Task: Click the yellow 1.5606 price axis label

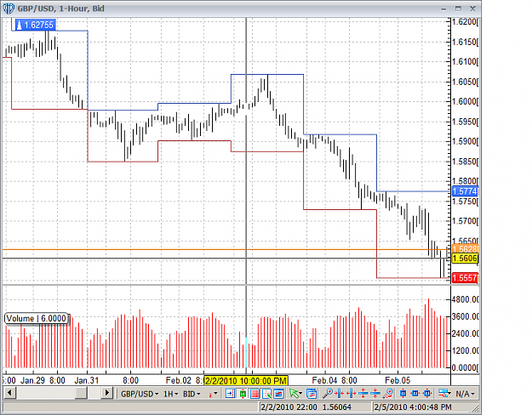Action: coord(465,259)
